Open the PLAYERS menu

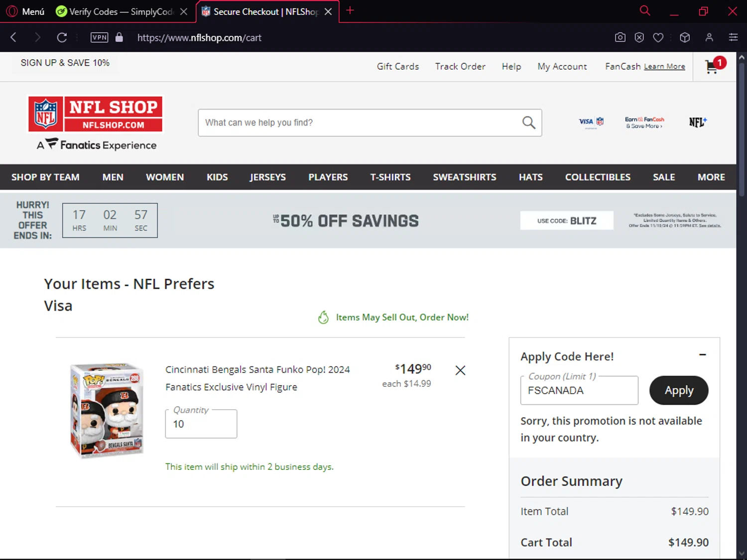[328, 177]
